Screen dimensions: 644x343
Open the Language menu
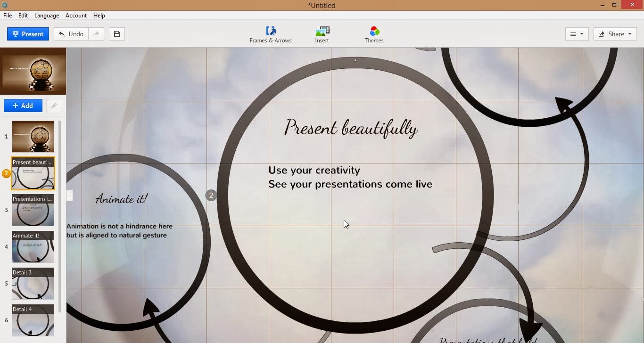point(47,16)
